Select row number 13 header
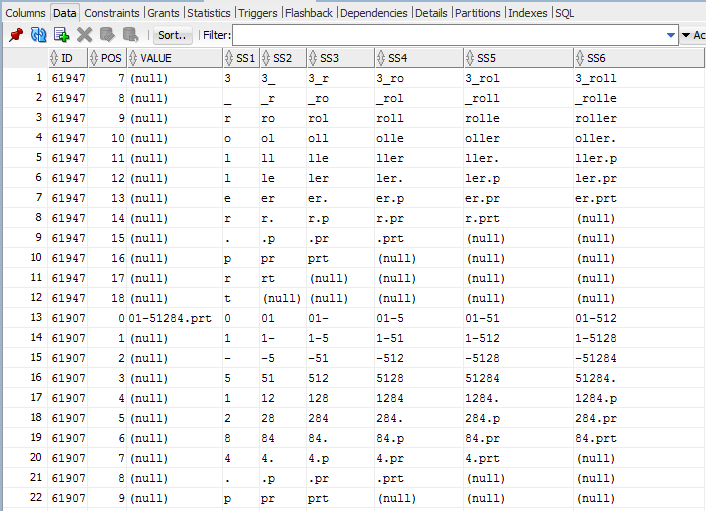Screen dimensions: 706x511 (x=25, y=318)
